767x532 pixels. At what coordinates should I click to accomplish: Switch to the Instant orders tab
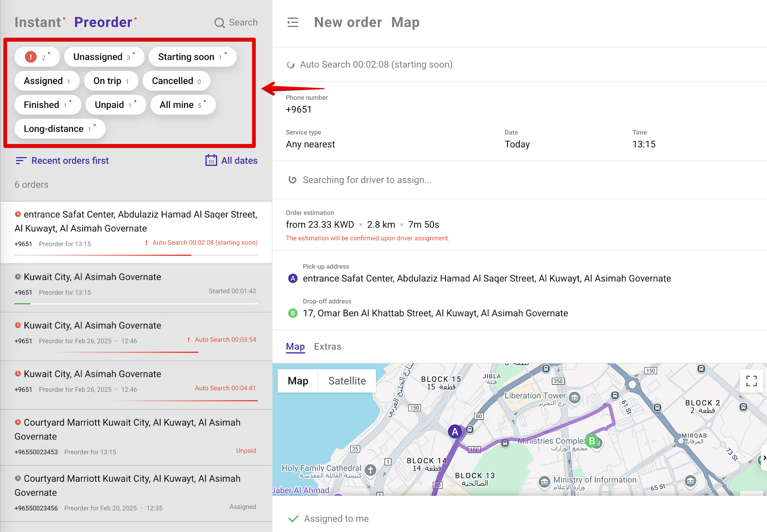click(x=38, y=22)
